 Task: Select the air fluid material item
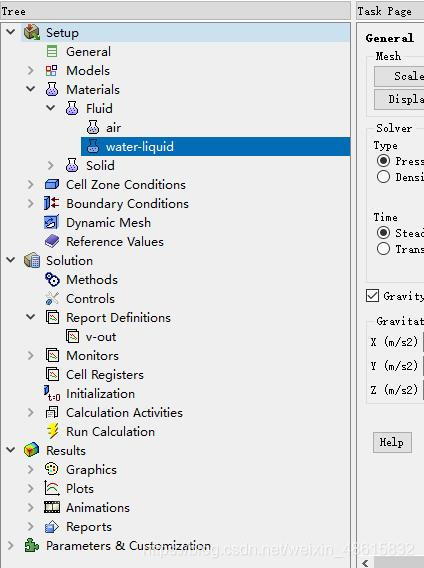tap(113, 128)
